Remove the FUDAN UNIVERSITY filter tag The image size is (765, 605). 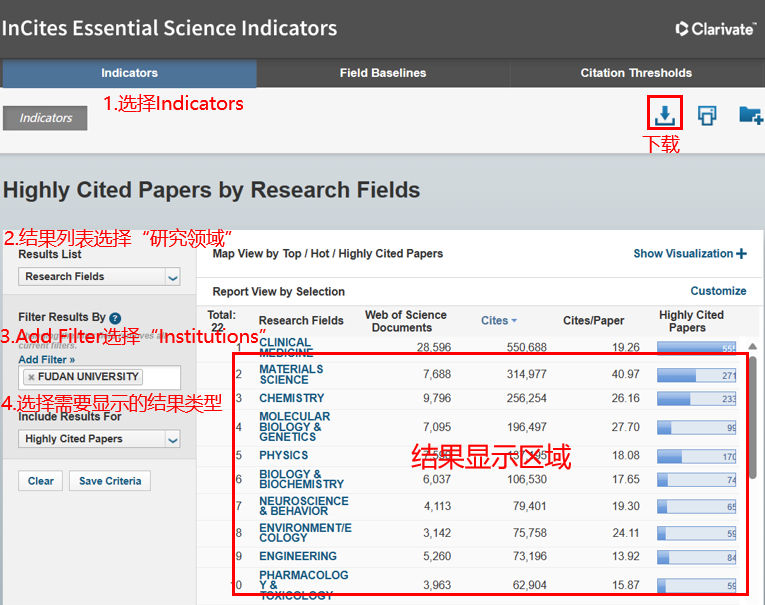31,377
